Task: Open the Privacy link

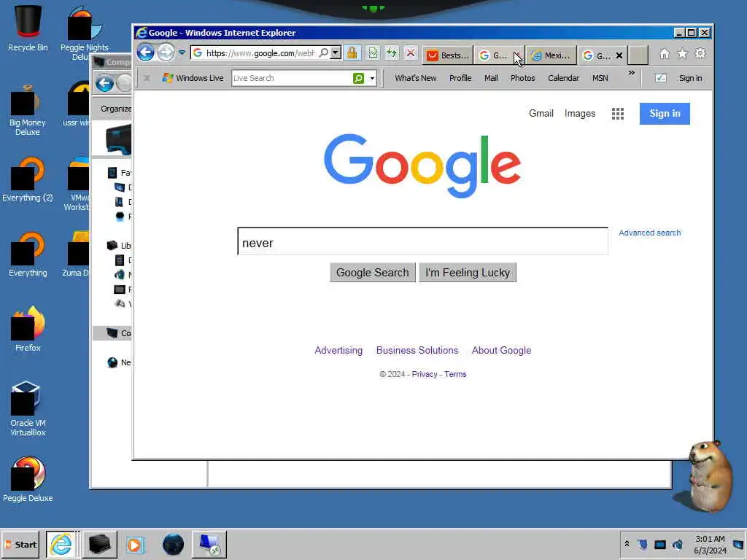Action: (424, 374)
